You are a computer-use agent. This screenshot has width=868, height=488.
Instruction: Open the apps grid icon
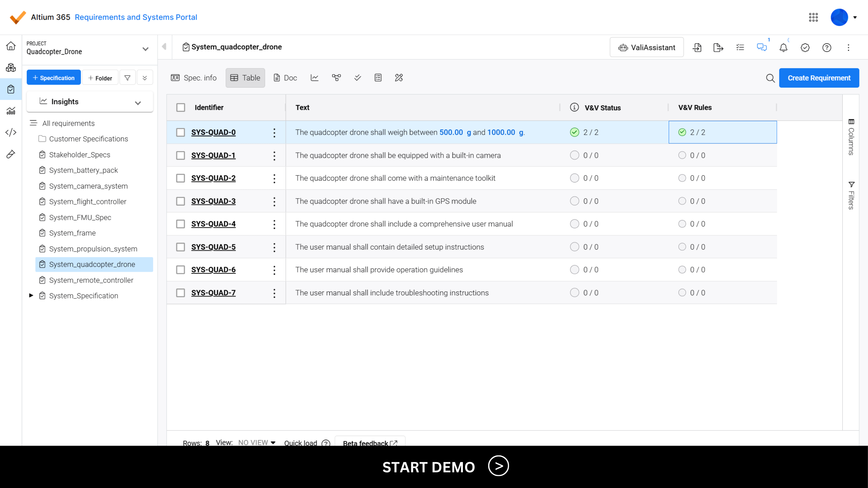[813, 18]
